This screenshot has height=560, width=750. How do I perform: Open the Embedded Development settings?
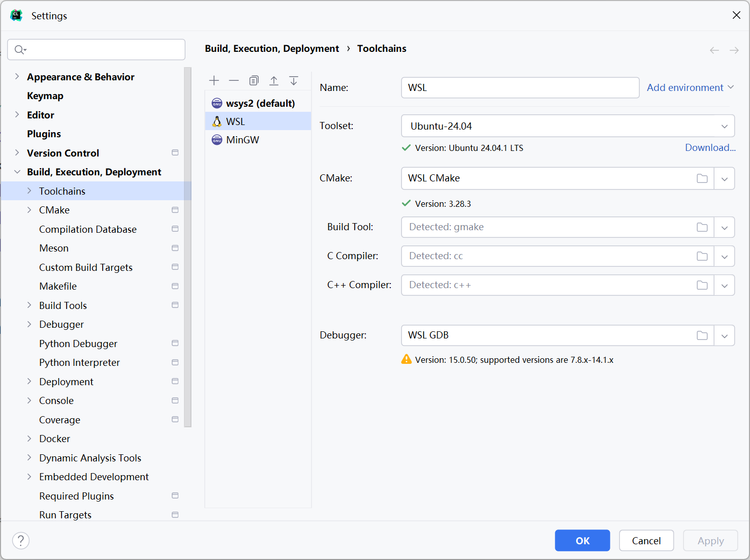point(94,477)
